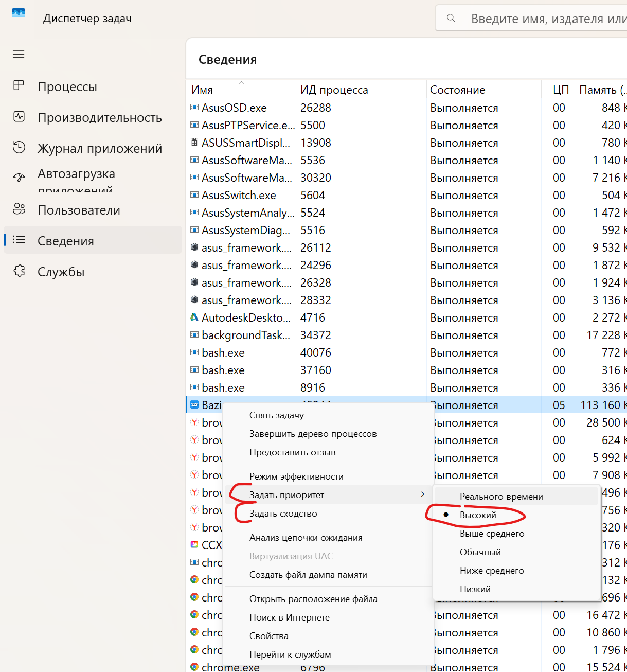
Task: Click the Пользователи people icon
Action: point(19,209)
